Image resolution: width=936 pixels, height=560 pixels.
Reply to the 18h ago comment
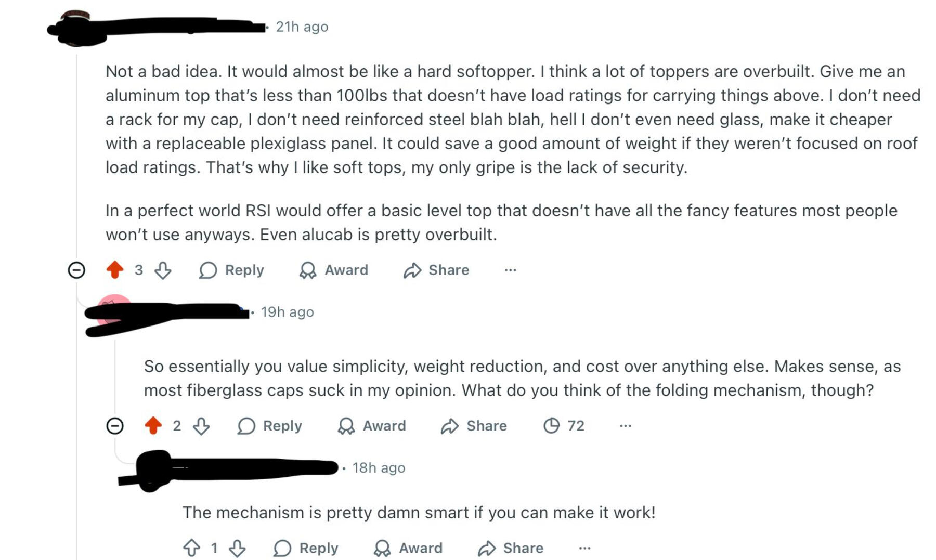click(x=306, y=548)
